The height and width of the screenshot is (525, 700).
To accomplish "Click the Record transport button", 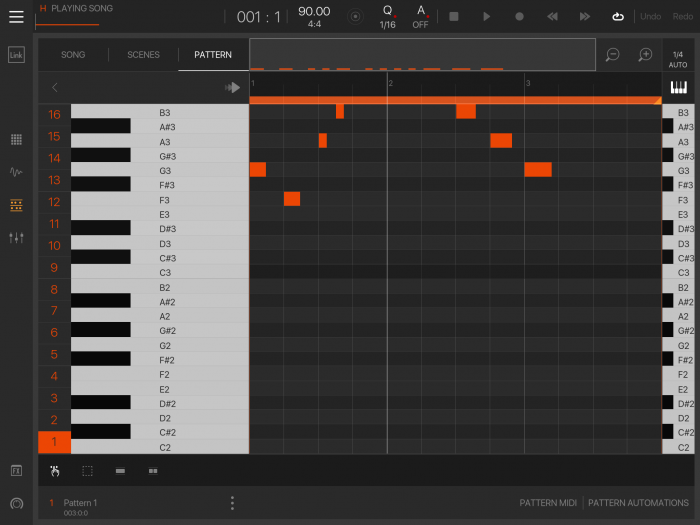I will [x=519, y=17].
